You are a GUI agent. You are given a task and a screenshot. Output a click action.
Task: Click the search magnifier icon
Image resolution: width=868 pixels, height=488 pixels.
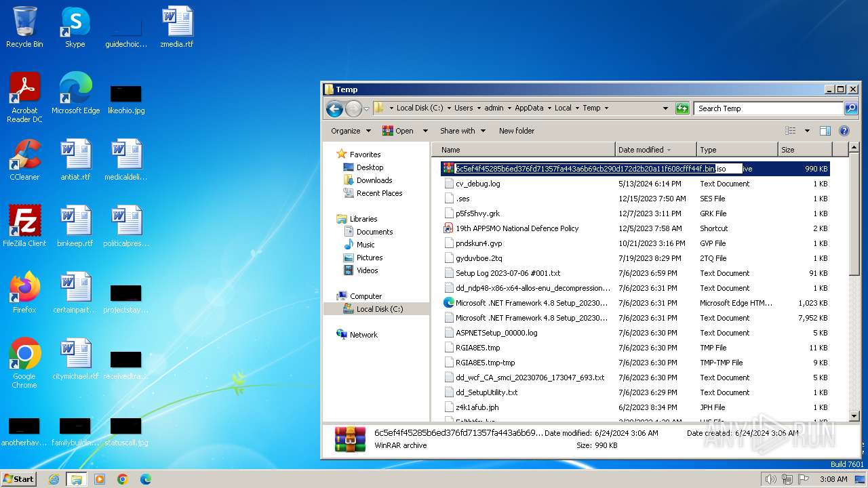[850, 108]
